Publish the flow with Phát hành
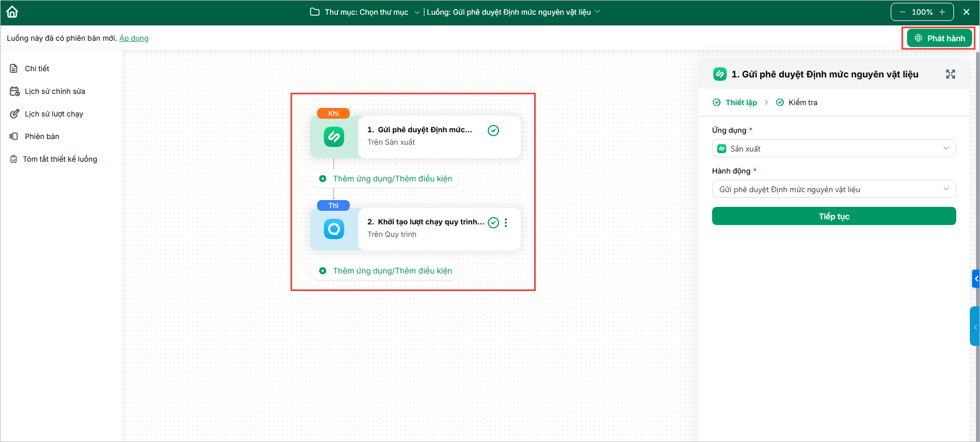The height and width of the screenshot is (442, 980). pyautogui.click(x=940, y=38)
